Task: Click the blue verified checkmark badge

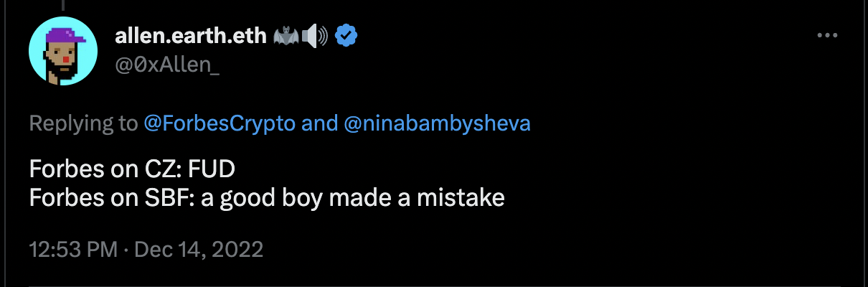Action: [347, 34]
